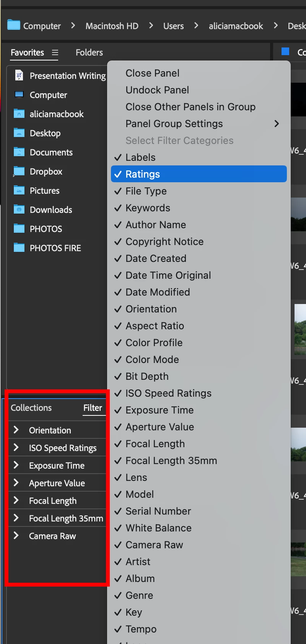Select the Filter tab
The width and height of the screenshot is (306, 644).
coord(93,408)
